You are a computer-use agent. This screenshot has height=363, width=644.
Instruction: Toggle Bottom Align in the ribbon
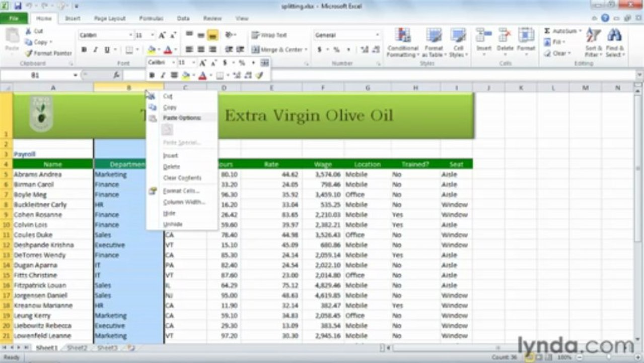coord(212,35)
